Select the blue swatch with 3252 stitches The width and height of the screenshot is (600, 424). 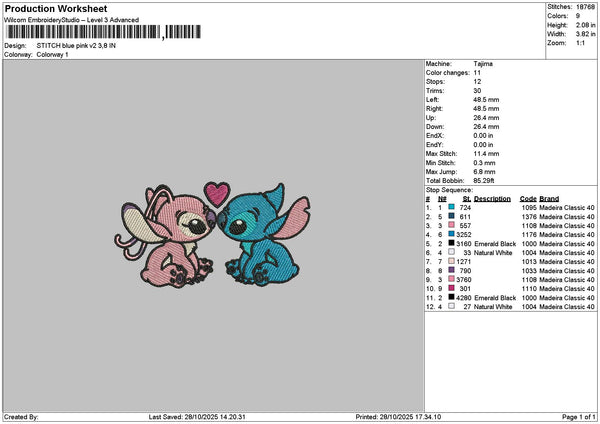pyautogui.click(x=452, y=234)
